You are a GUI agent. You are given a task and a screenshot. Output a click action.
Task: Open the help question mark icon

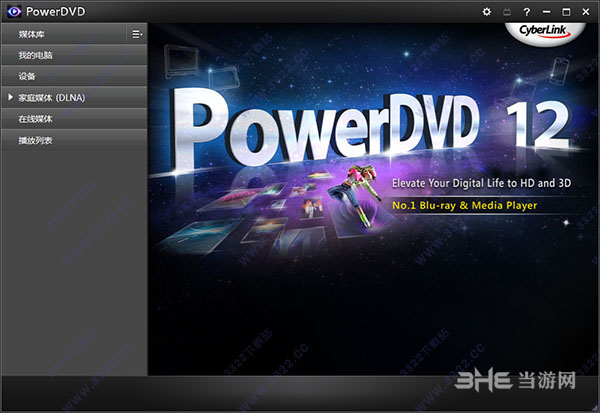(x=527, y=12)
